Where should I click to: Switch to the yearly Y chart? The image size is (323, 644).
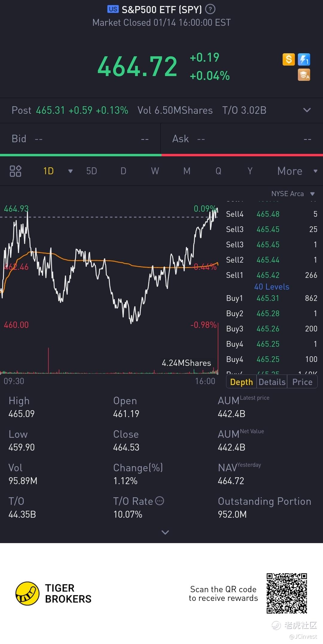250,171
